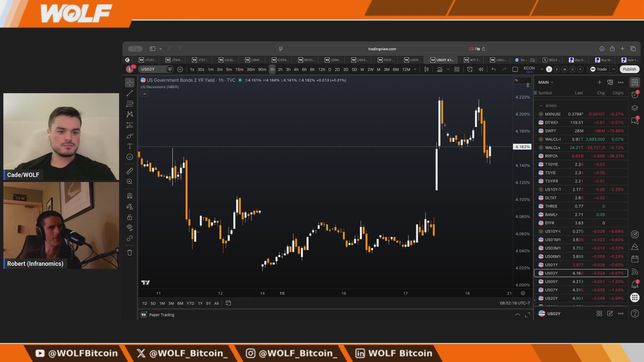Open the indicators menu icon
The height and width of the screenshot is (362, 644).
pos(439,69)
